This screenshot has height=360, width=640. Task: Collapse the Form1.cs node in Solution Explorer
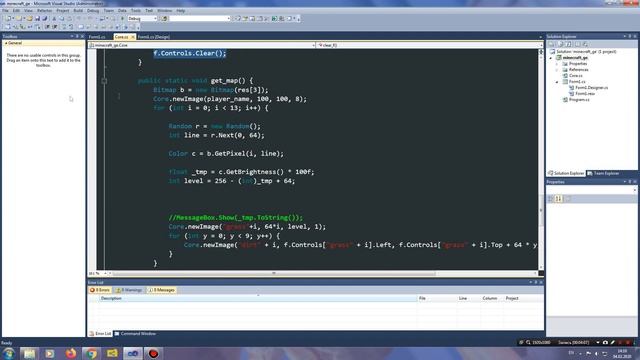pos(557,82)
